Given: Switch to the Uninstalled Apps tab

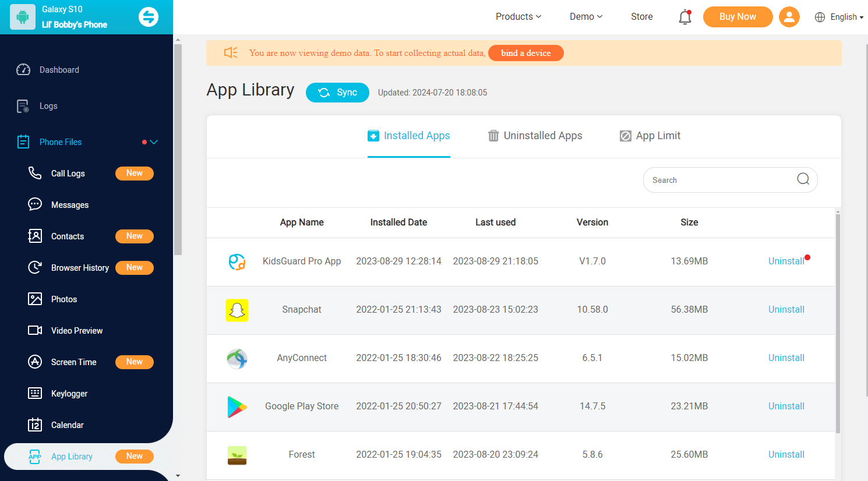Looking at the screenshot, I should click(x=535, y=136).
